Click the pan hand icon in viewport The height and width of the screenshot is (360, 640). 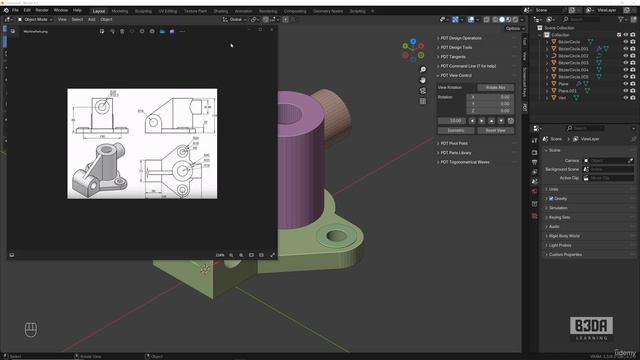pyautogui.click(x=423, y=80)
